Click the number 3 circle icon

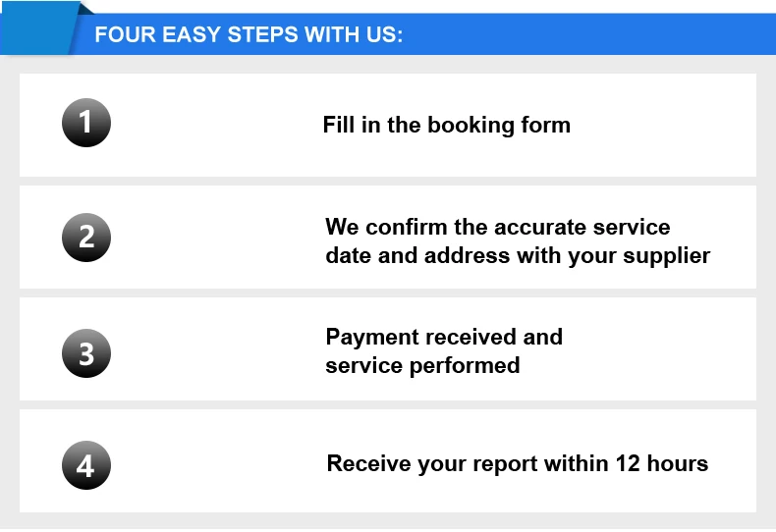click(86, 352)
